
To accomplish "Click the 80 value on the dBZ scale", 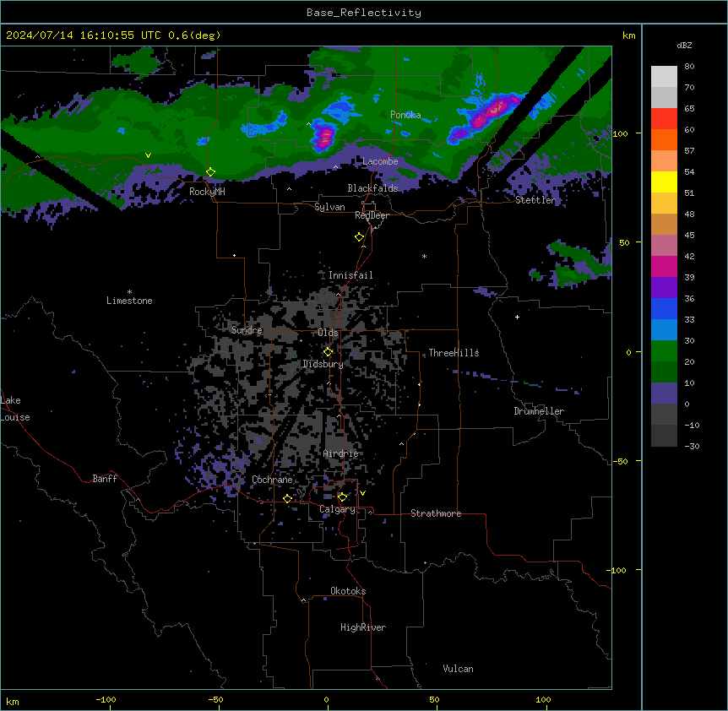I will point(689,66).
